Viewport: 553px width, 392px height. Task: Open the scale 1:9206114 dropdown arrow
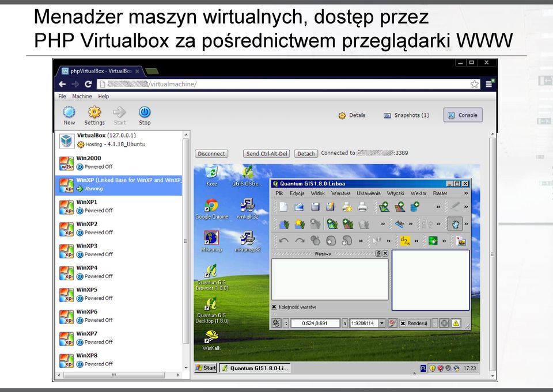(381, 324)
